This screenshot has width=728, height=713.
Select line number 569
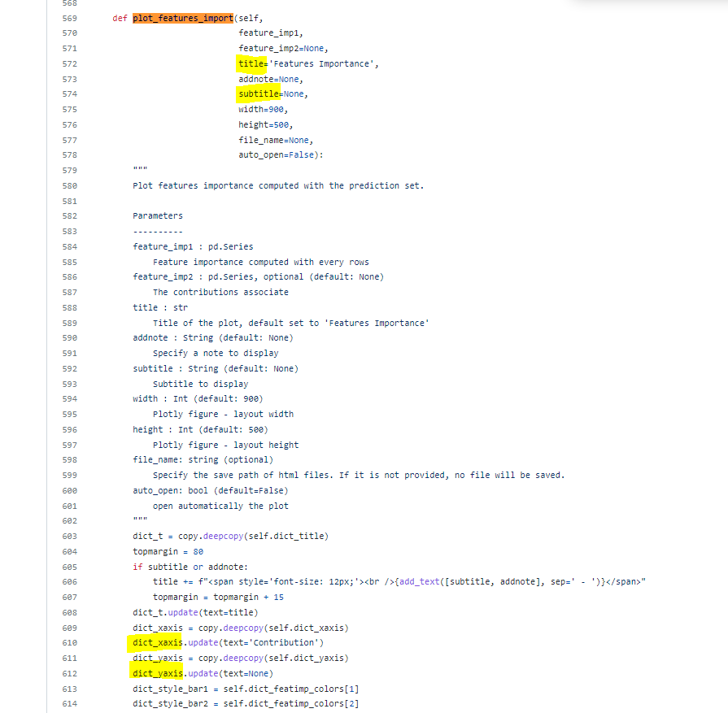pyautogui.click(x=69, y=17)
